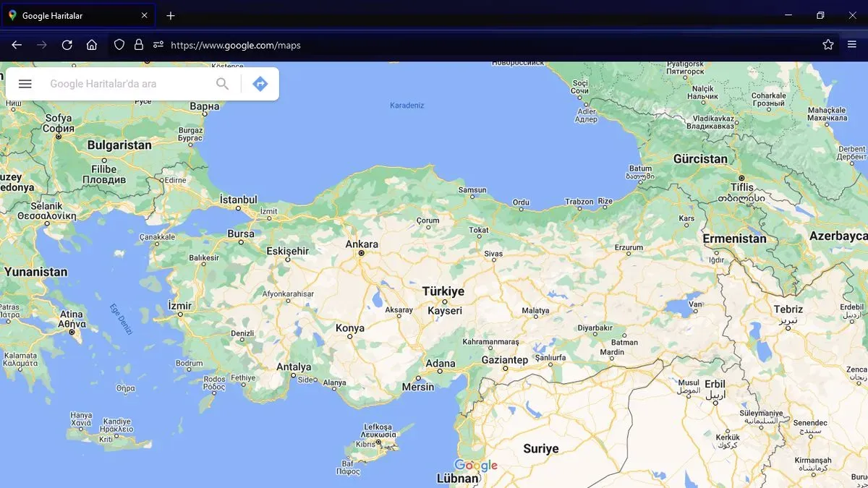The image size is (868, 488).
Task: Click the Lefkoşa label on Cyprus
Action: click(378, 427)
